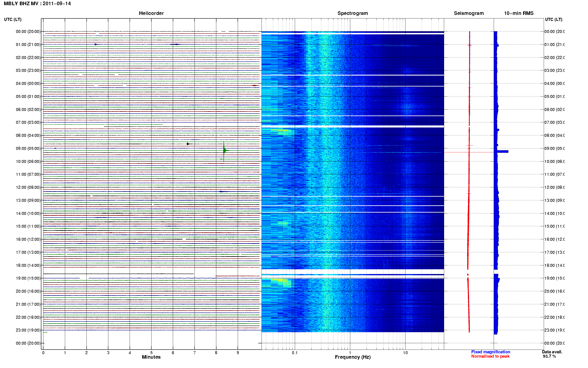The width and height of the screenshot is (588, 368).
Task: Click the left 23:00 (19:00) time label
Action: [28, 330]
